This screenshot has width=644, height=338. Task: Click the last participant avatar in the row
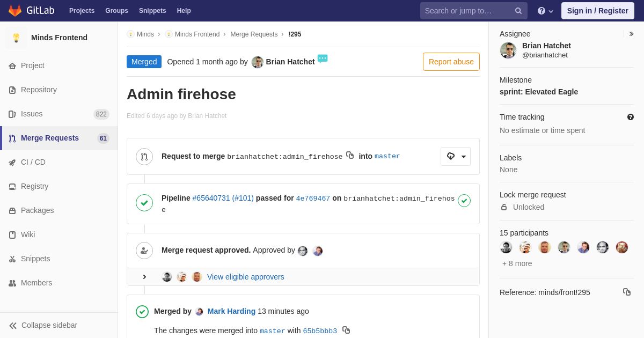(622, 247)
